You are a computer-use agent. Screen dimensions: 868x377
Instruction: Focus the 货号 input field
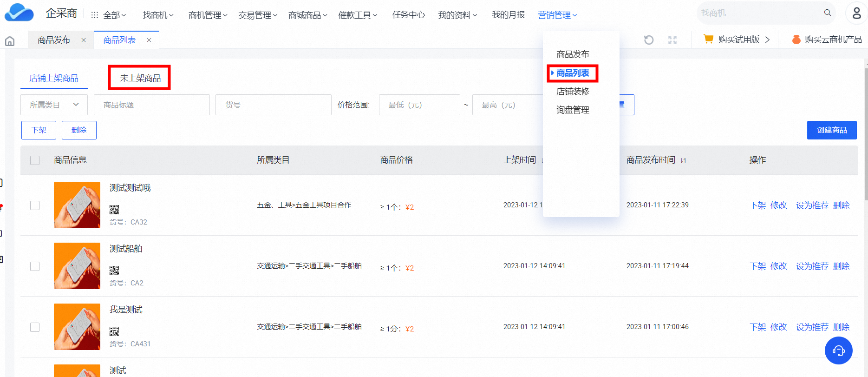click(x=274, y=105)
